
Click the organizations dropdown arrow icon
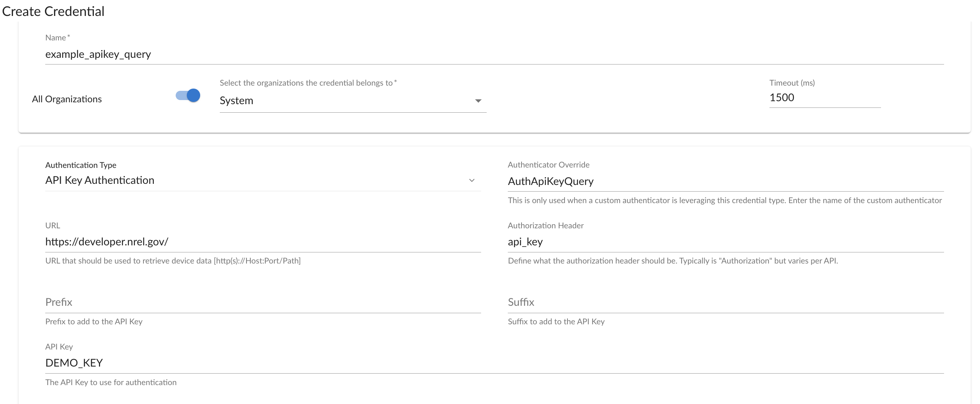pos(478,101)
